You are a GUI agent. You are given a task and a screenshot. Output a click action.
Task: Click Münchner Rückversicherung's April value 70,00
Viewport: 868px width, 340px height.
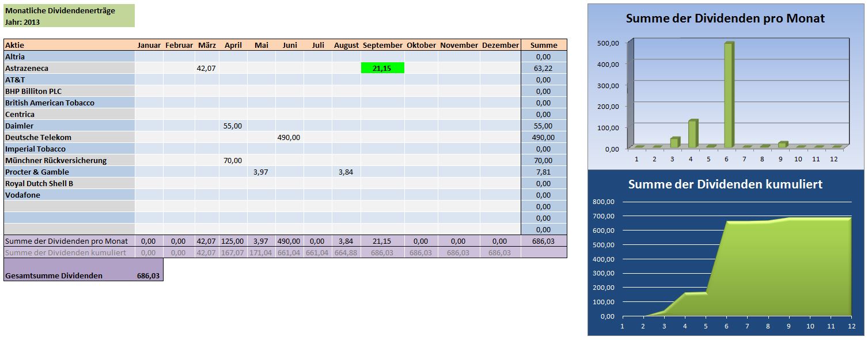click(233, 160)
